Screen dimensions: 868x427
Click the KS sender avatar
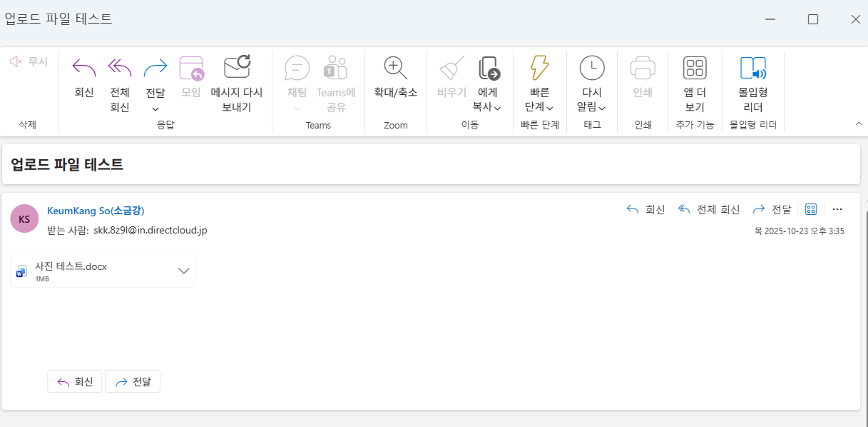tap(24, 218)
